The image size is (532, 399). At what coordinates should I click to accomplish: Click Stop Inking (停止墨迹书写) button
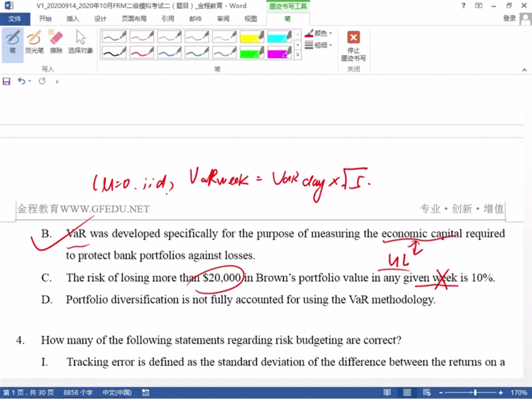(x=353, y=45)
